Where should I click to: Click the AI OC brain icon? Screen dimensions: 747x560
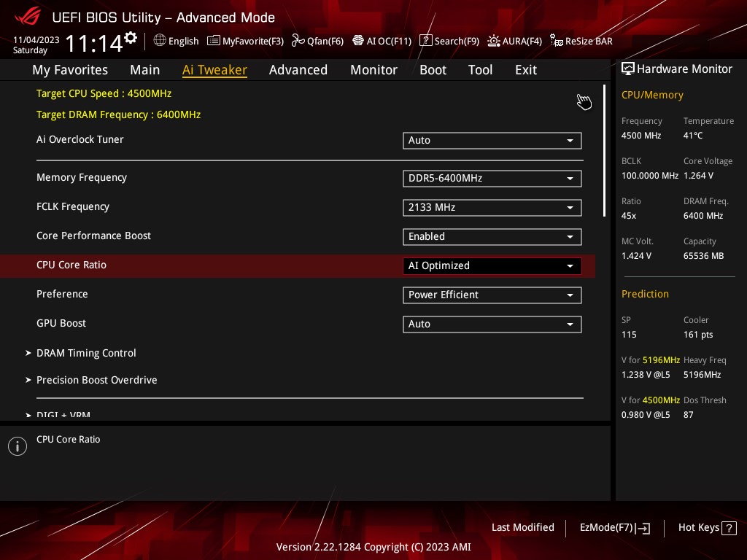357,41
